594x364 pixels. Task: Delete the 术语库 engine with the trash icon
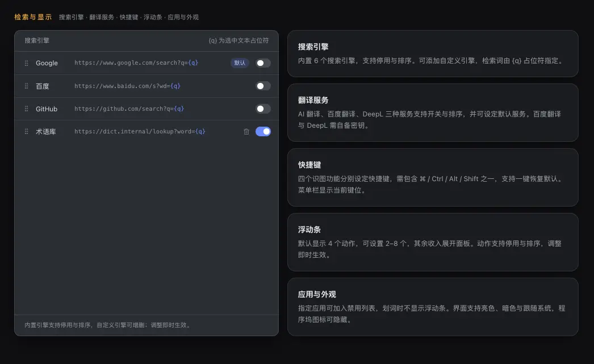click(x=246, y=131)
